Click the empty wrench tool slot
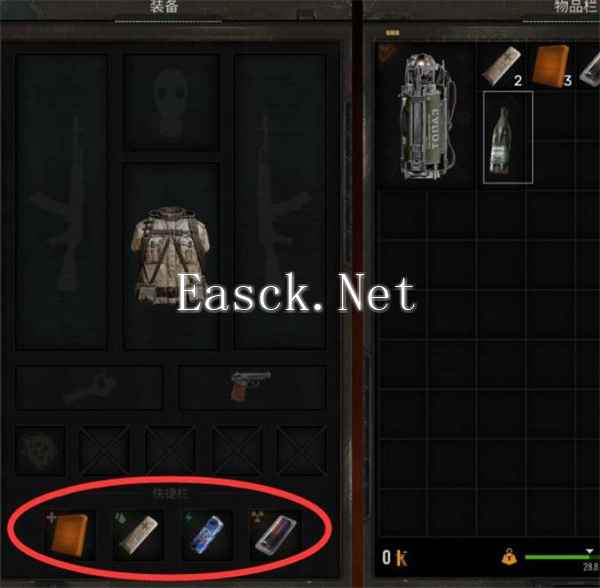This screenshot has height=588, width=600. [x=89, y=387]
